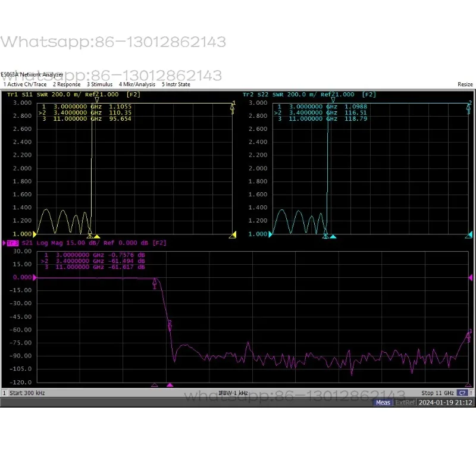
Task: Click cyan marker triangle at bottom right of Tr2
Action: click(469, 234)
